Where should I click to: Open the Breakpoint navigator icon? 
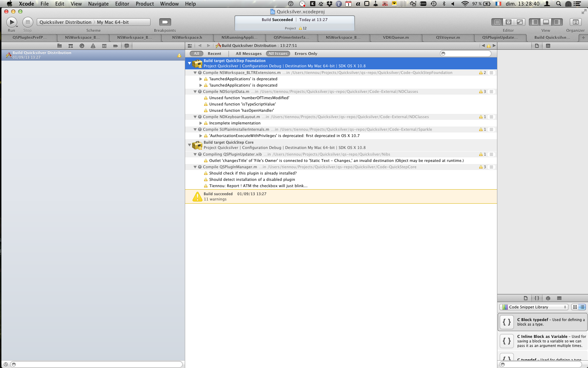tap(115, 46)
